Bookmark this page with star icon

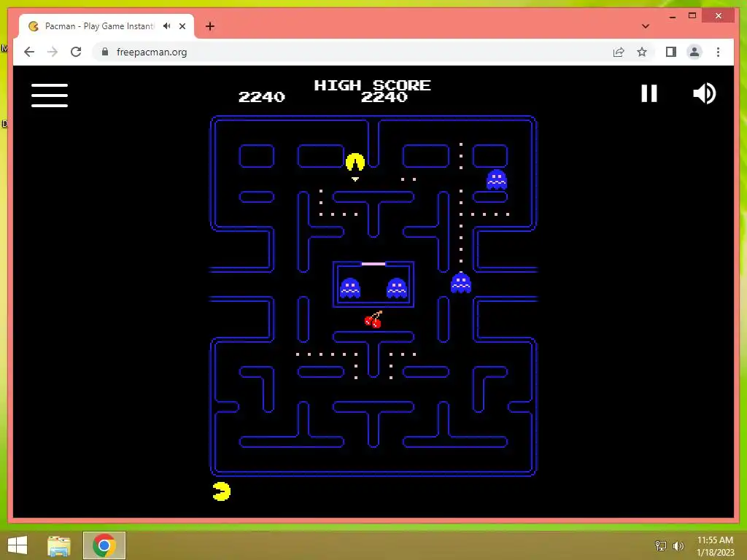click(x=642, y=52)
